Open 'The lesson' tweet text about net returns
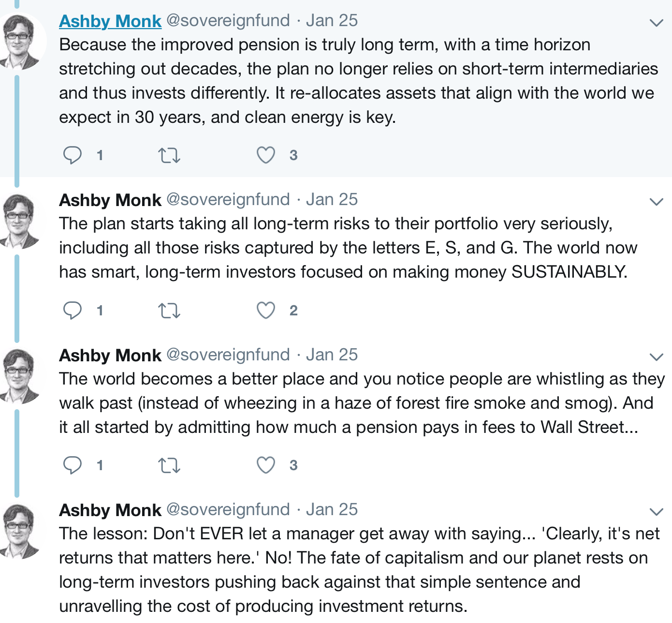The image size is (672, 623). pyautogui.click(x=359, y=570)
